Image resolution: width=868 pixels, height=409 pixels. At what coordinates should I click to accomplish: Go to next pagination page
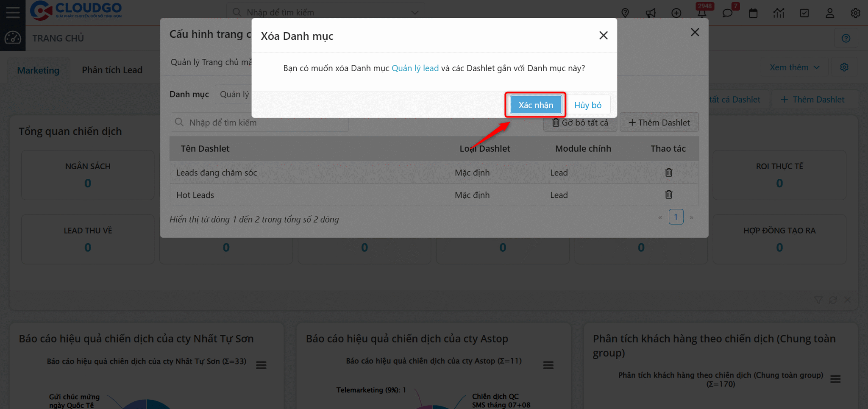coord(691,217)
